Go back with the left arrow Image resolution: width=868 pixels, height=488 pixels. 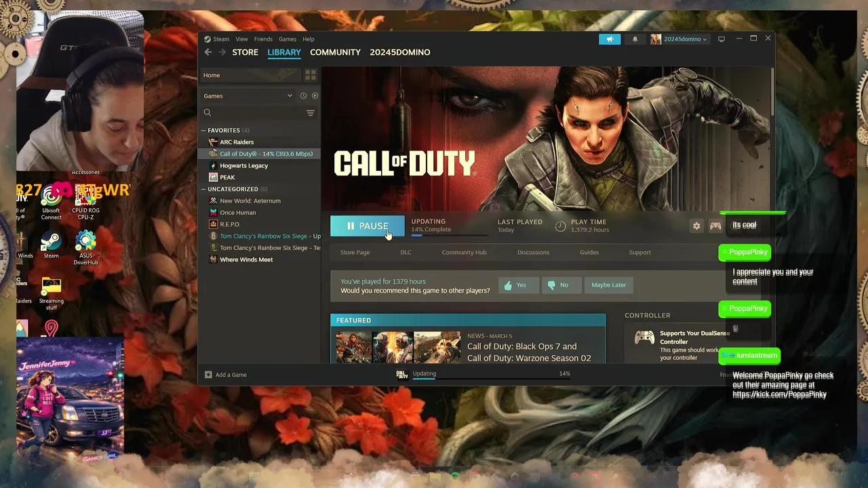pyautogui.click(x=208, y=52)
